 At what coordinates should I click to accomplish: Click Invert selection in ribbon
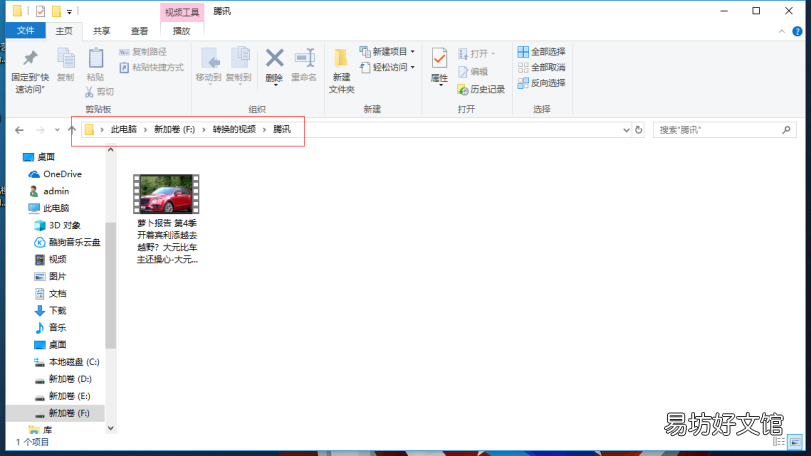[x=542, y=83]
